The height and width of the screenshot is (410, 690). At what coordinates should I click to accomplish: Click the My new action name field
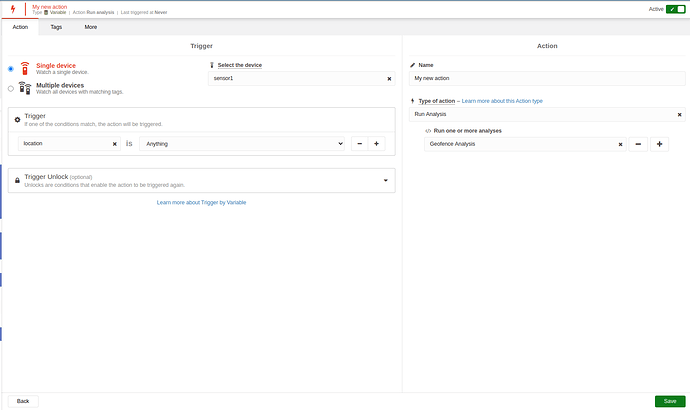[x=547, y=78]
